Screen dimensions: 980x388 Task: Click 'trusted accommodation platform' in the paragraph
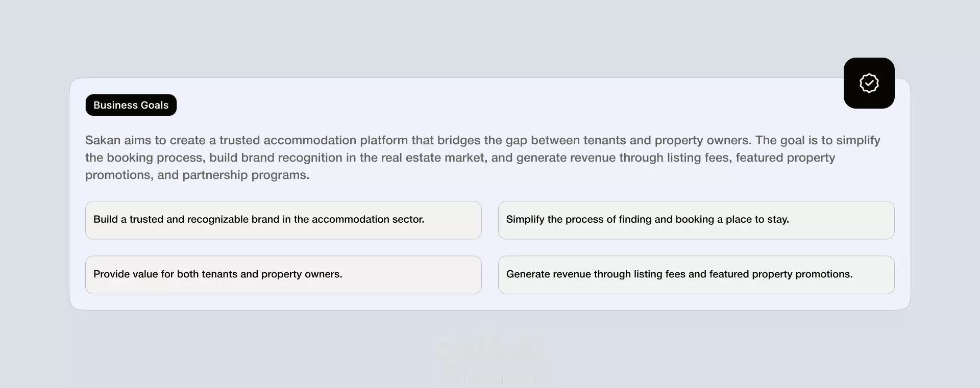314,140
